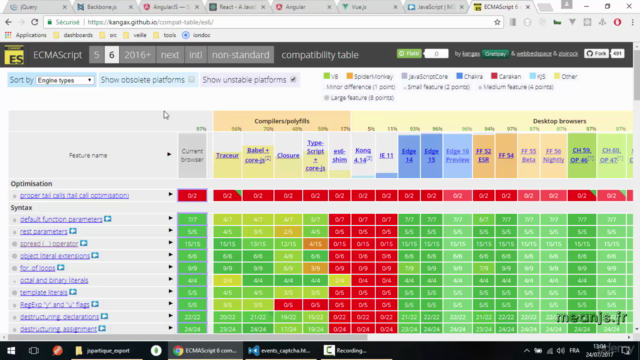
Task: Click the volume icon in system tray
Action: pyautogui.click(x=560, y=351)
